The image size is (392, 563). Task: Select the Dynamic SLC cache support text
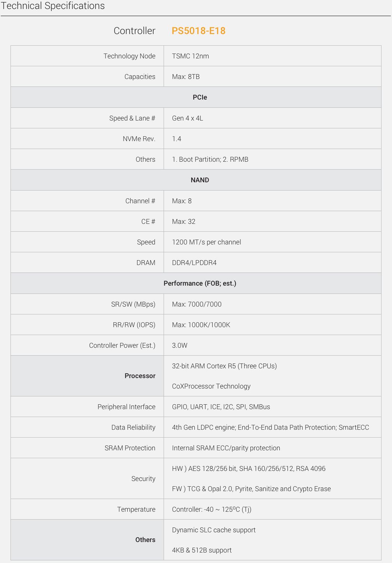point(213,530)
